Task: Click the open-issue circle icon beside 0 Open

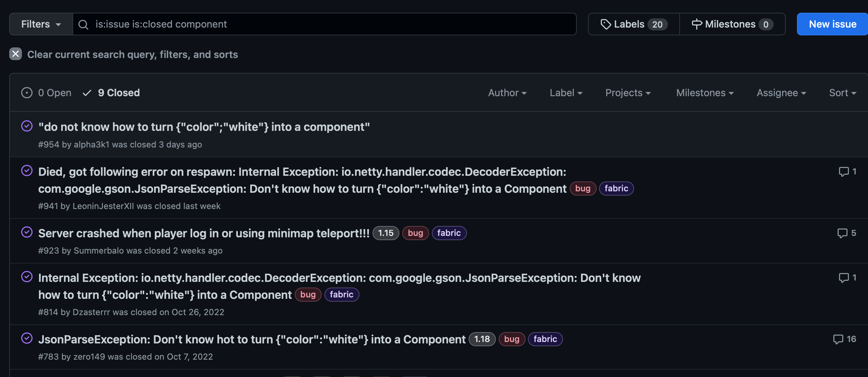Action: tap(27, 92)
